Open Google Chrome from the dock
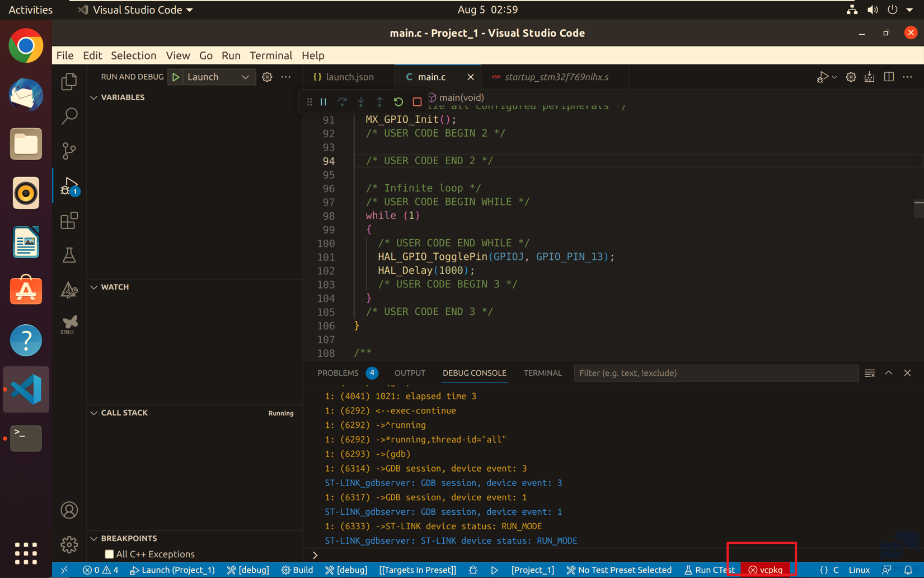The image size is (924, 578). point(26,46)
